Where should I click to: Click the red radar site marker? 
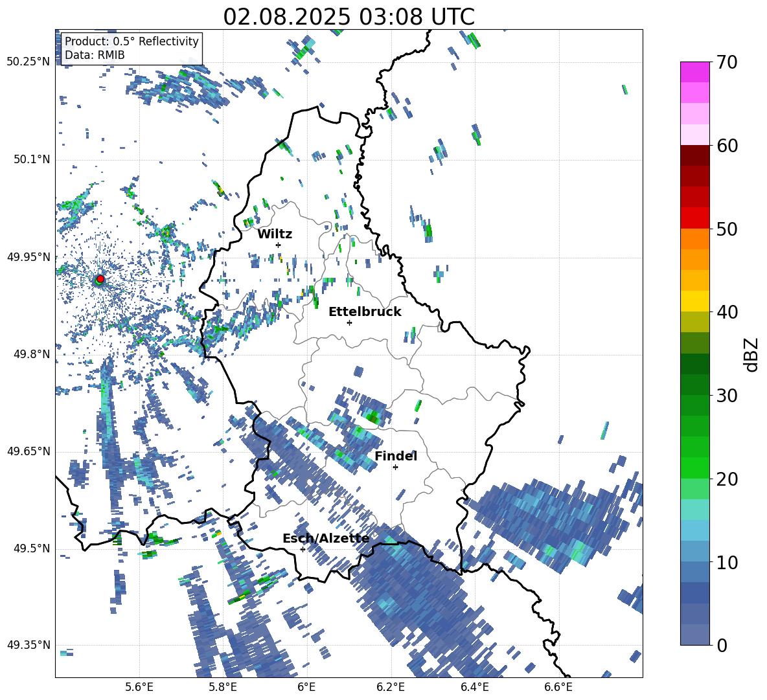click(100, 278)
